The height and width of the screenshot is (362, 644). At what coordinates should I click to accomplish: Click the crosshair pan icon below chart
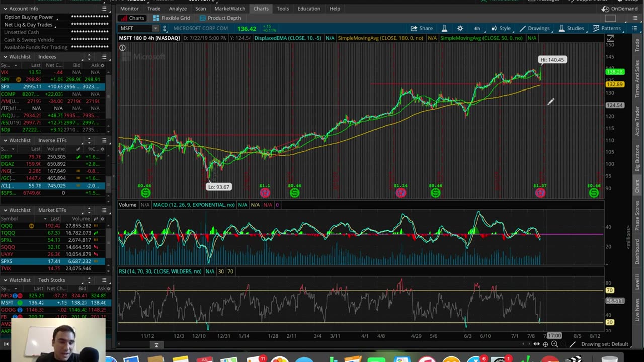(x=545, y=344)
